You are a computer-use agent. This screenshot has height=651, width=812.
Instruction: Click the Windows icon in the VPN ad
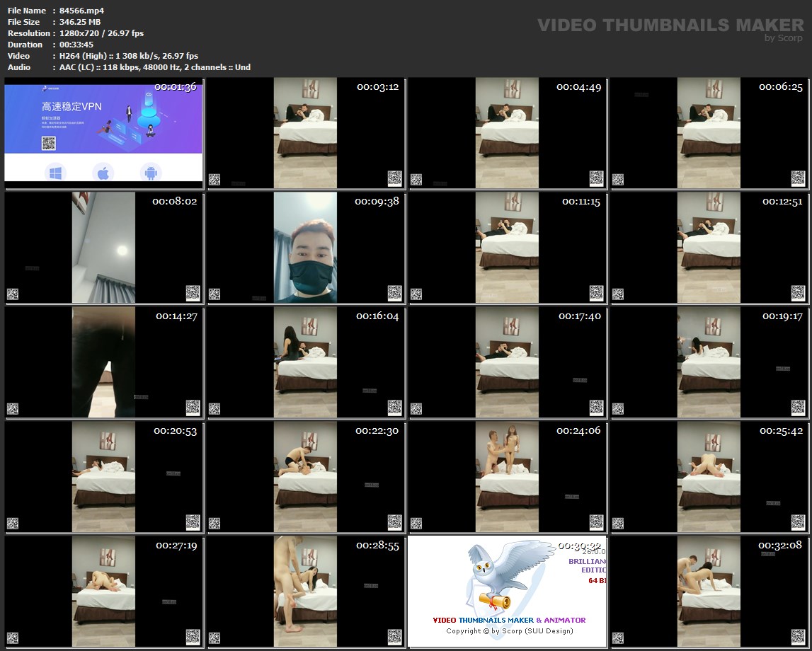55,172
